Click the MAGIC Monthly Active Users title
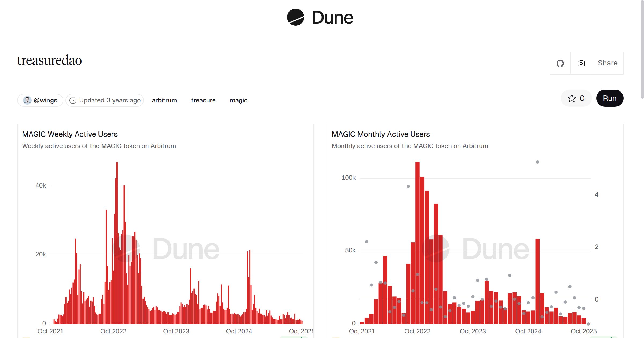644x338 pixels. [x=380, y=134]
